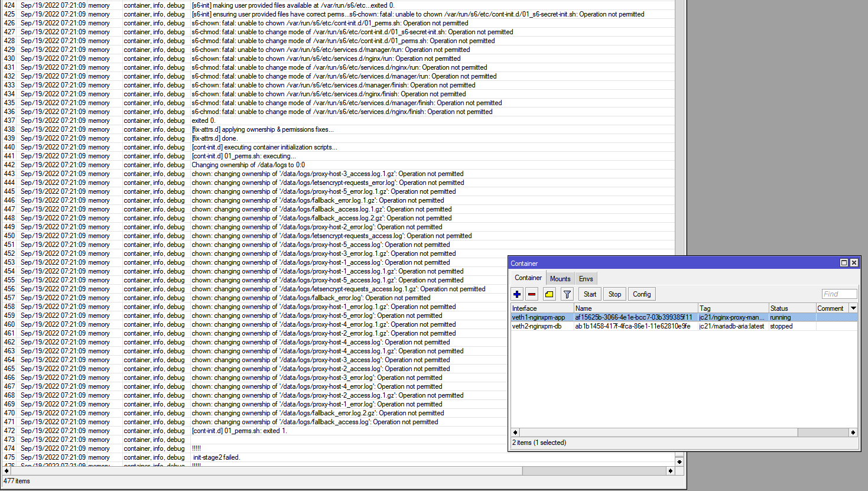Screen dimensions: 868x491
Task: Sort by the Status column header
Action: pyautogui.click(x=792, y=308)
